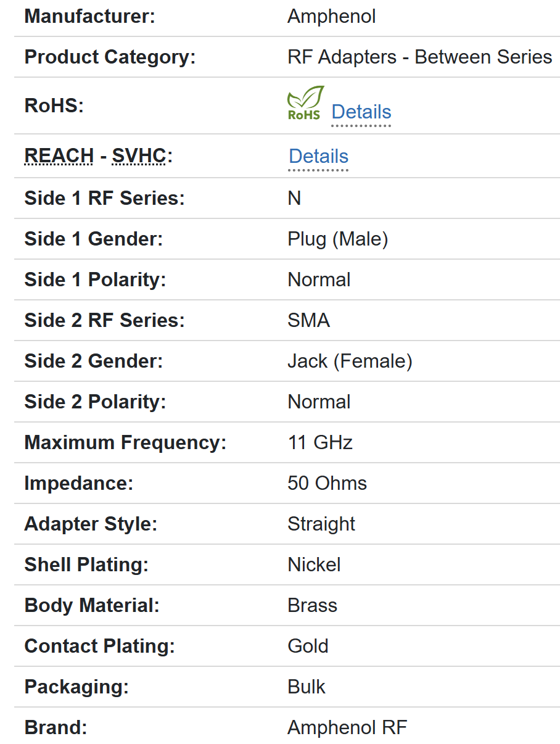The height and width of the screenshot is (744, 560).
Task: Open the RoHS Details link
Action: pyautogui.click(x=361, y=112)
